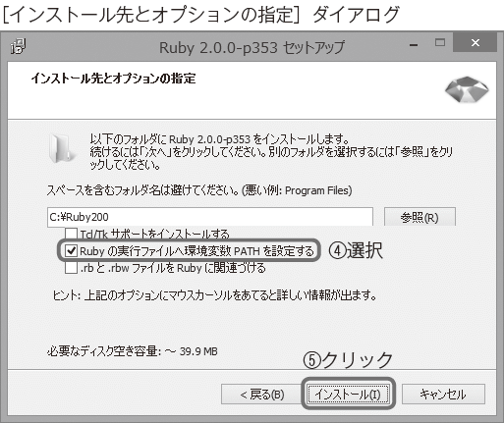This screenshot has height=423, width=504.
Task: Open folder browser with 参照(R) button
Action: coord(420,217)
